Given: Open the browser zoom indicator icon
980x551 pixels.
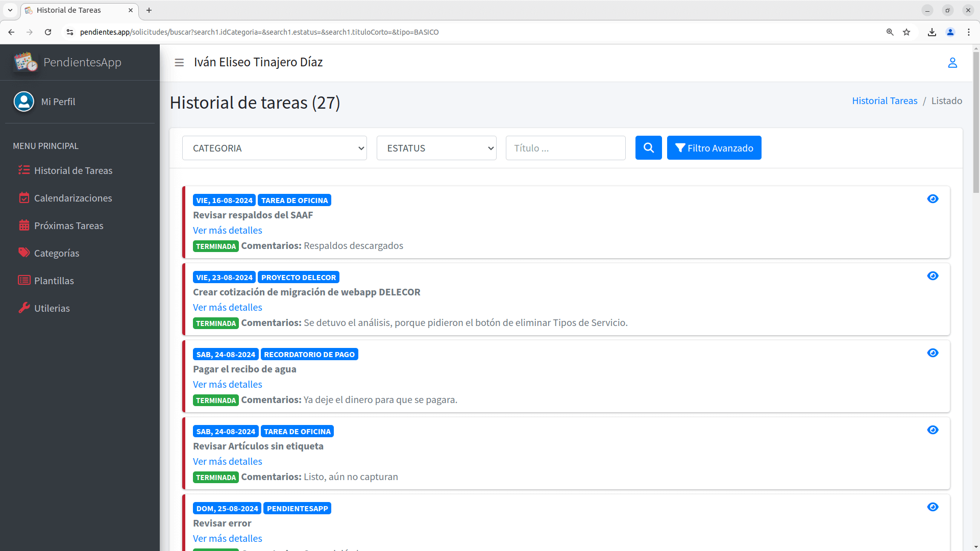Looking at the screenshot, I should (x=890, y=32).
